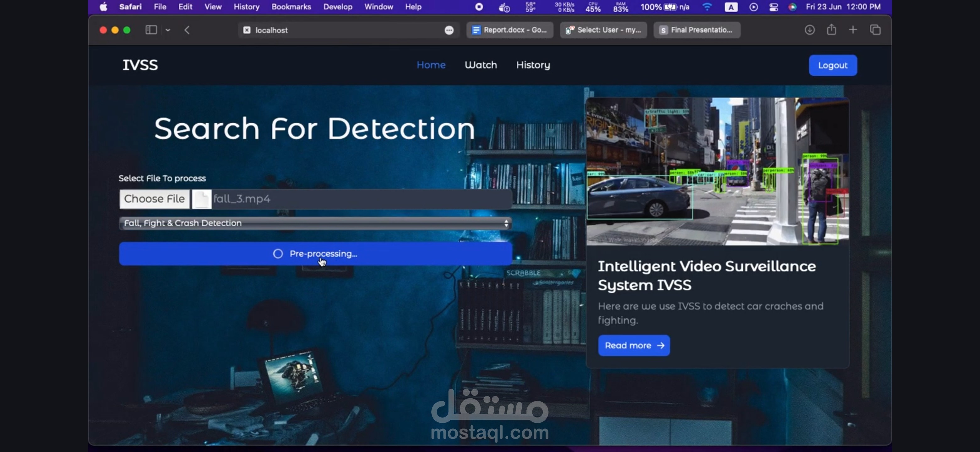This screenshot has height=452, width=980.
Task: Click the Select File To process label
Action: click(x=162, y=178)
